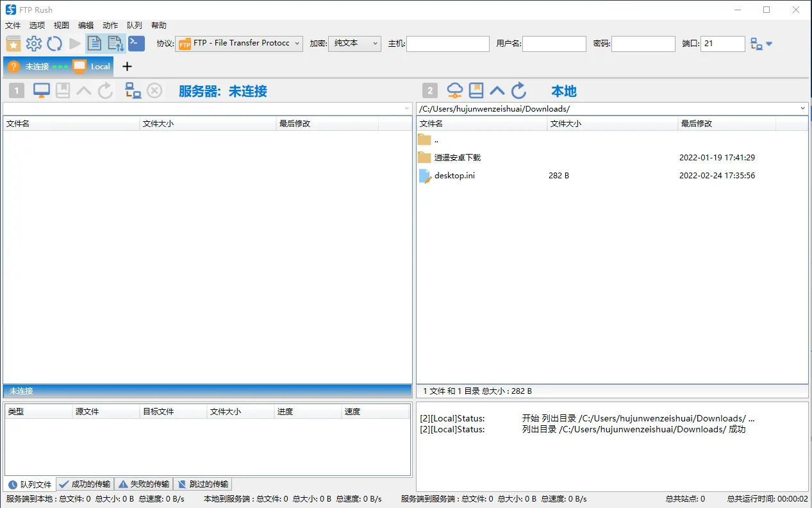Open the FTP Rush settings gear
Image resolution: width=812 pixels, height=508 pixels.
(34, 43)
